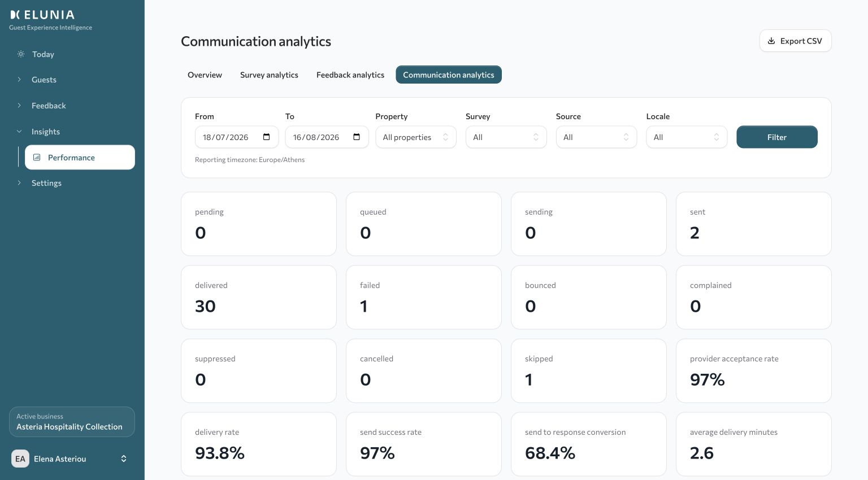Click the skipped count card

(589, 371)
